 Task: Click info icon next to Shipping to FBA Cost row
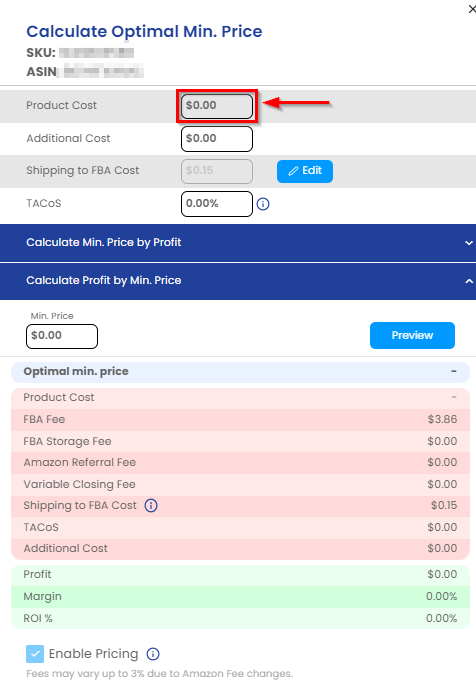pyautogui.click(x=151, y=505)
